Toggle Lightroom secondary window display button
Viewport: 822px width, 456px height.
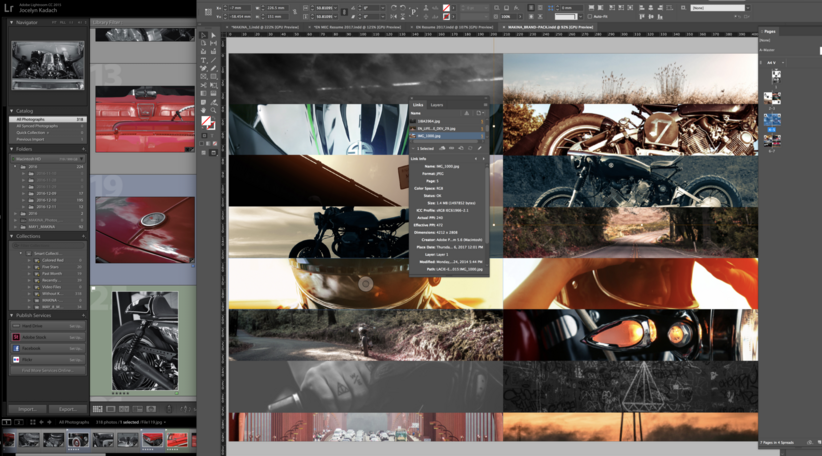tap(18, 422)
